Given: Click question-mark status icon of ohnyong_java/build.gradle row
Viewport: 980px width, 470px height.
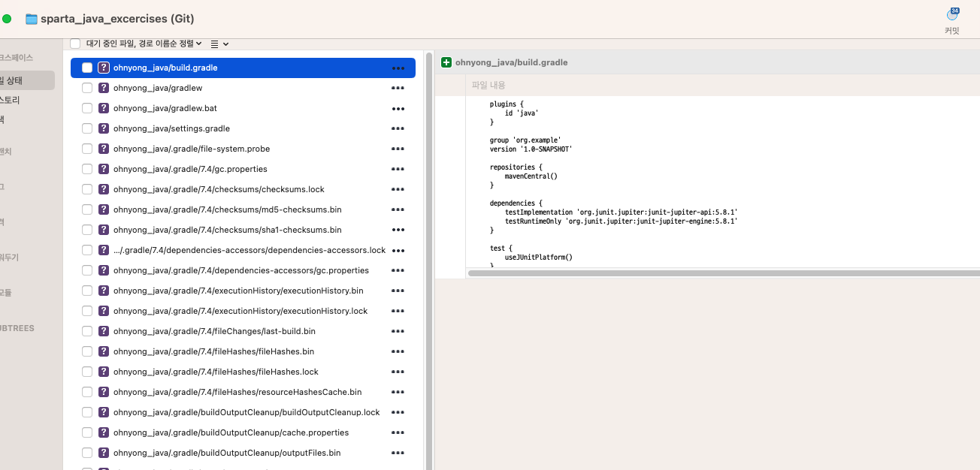Looking at the screenshot, I should click(104, 68).
